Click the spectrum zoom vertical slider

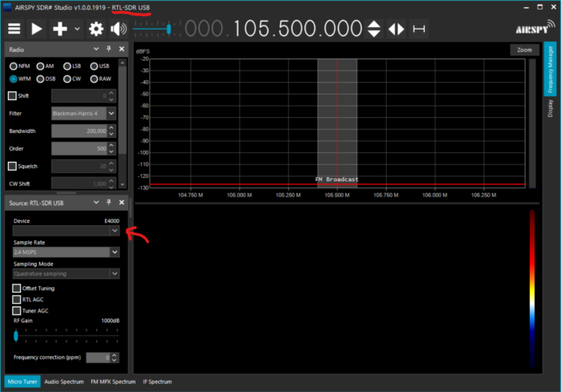tap(532, 123)
